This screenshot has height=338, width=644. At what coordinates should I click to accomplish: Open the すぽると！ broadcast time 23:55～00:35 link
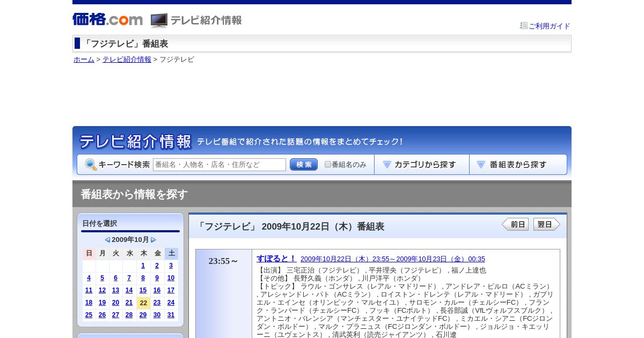[393, 259]
